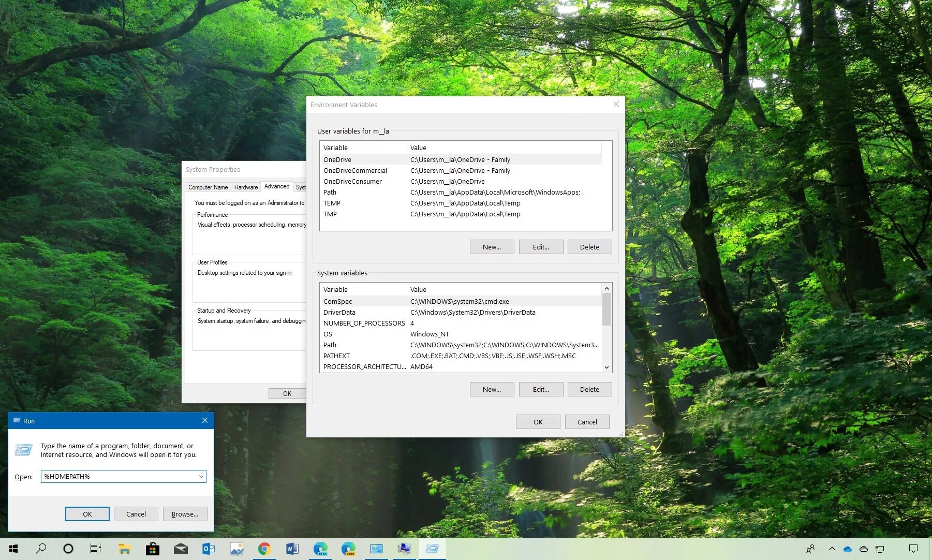Click OK in System Properties
This screenshot has width=932, height=560.
click(287, 394)
